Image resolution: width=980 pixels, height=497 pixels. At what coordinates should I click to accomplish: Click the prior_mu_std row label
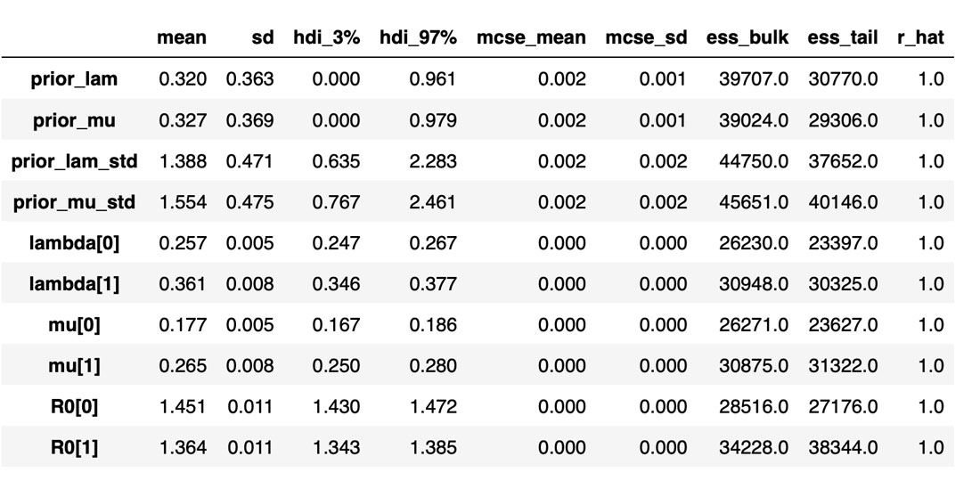[73, 202]
